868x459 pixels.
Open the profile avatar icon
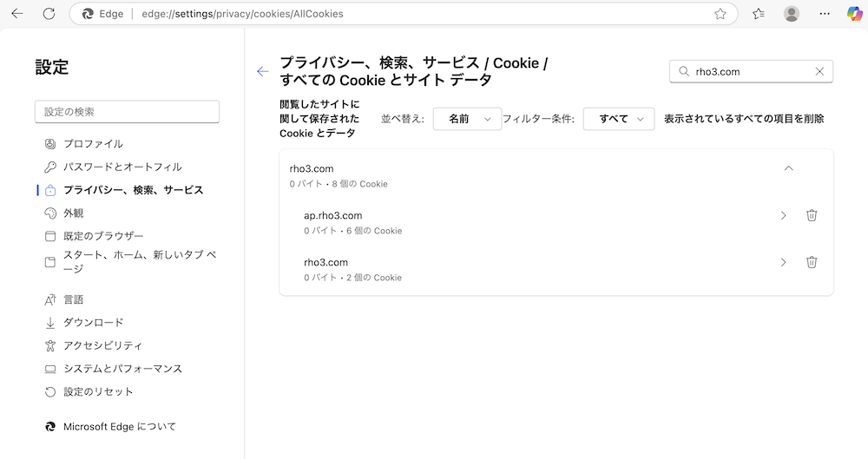click(792, 14)
